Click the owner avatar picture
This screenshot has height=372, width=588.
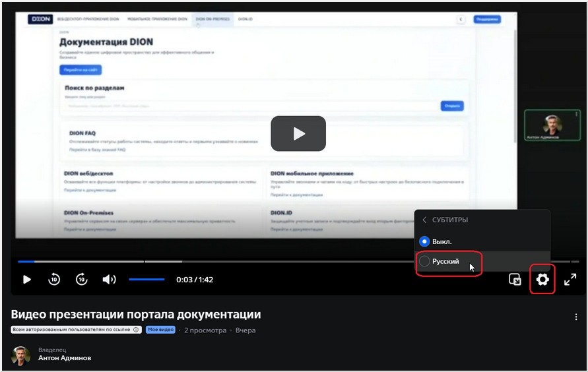pyautogui.click(x=20, y=356)
